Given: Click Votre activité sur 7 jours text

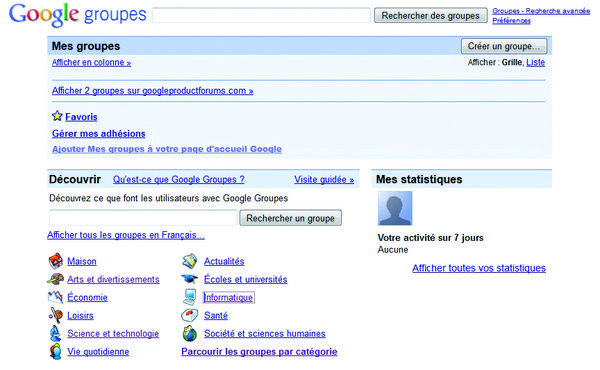Looking at the screenshot, I should click(x=430, y=238).
